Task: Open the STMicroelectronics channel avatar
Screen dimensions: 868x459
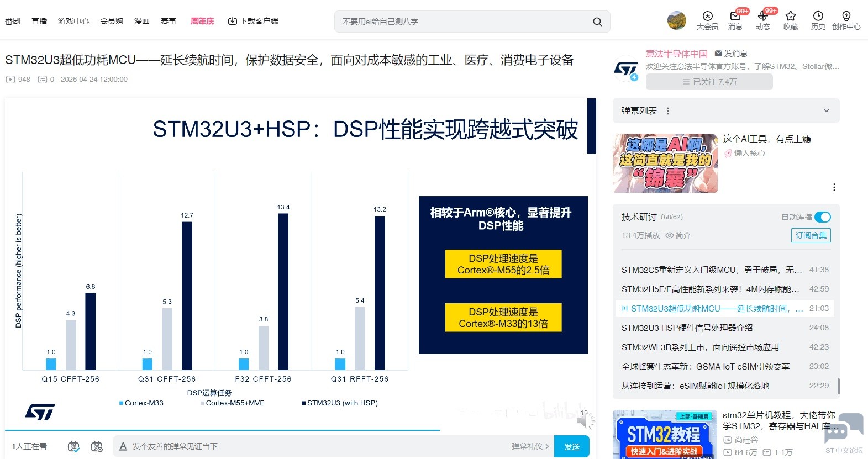Action: [x=626, y=70]
